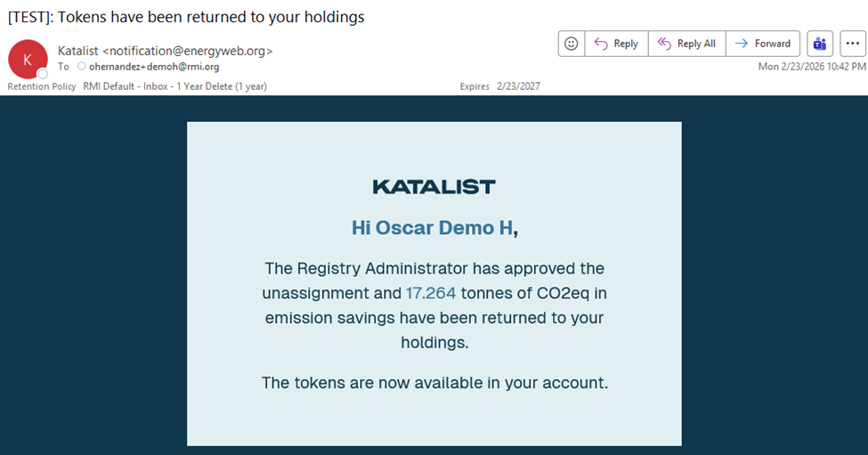The height and width of the screenshot is (455, 868).
Task: Click the Reply All double-arrow icon
Action: (664, 44)
